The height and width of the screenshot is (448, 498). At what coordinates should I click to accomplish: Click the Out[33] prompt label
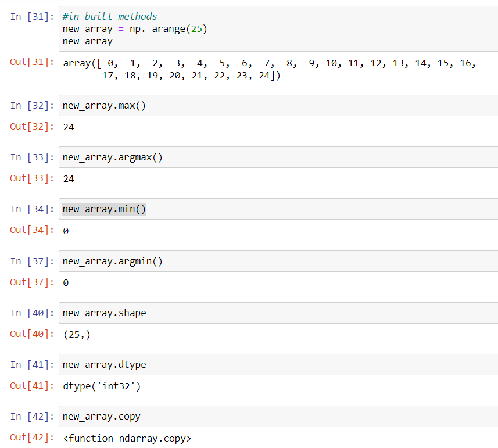[x=32, y=178]
